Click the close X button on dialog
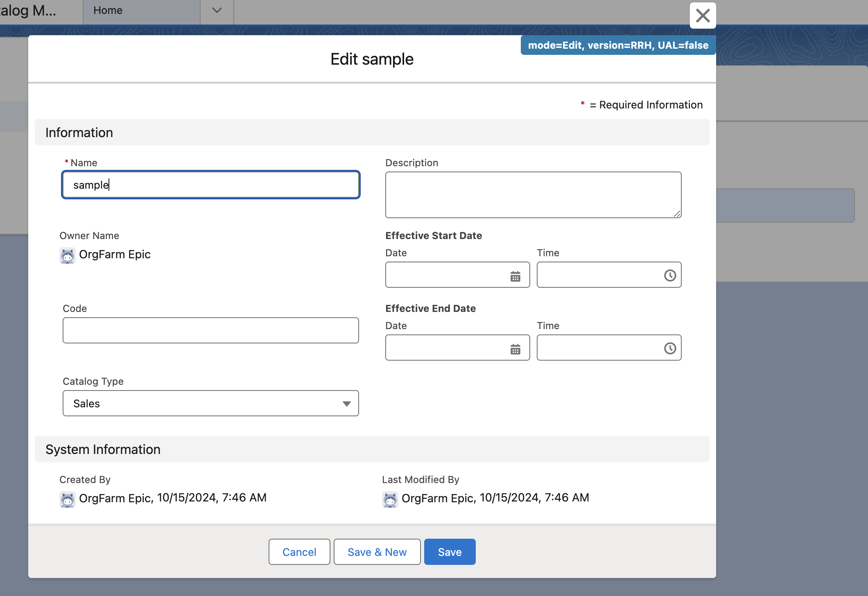This screenshot has width=868, height=596. coord(703,14)
